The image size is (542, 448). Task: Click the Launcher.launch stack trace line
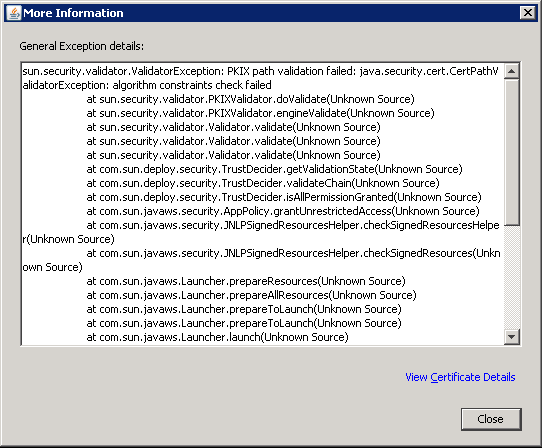(x=217, y=337)
